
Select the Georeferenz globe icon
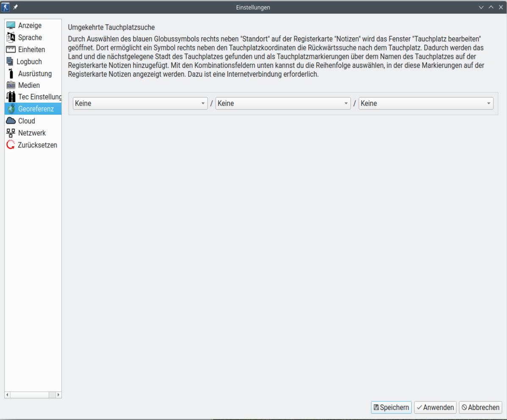11,109
